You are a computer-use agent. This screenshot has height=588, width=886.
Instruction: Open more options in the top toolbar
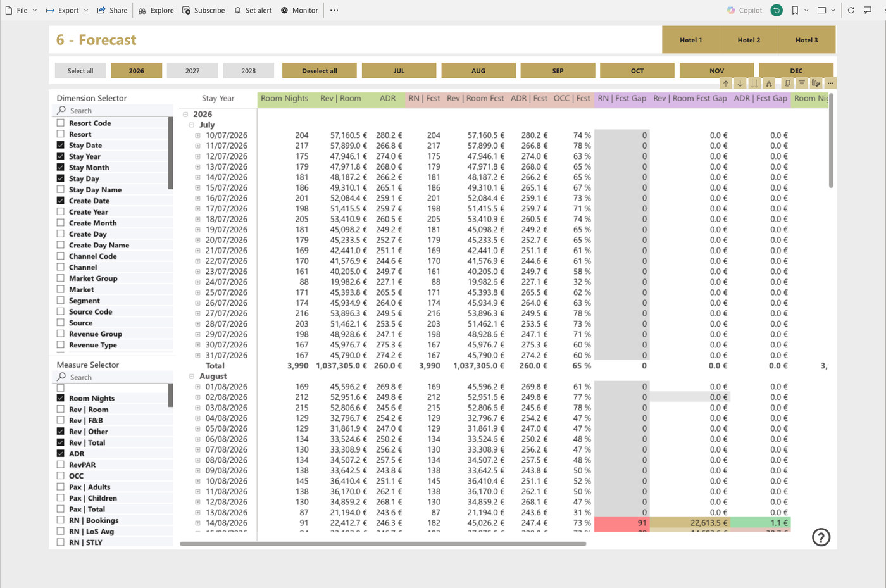(x=334, y=10)
